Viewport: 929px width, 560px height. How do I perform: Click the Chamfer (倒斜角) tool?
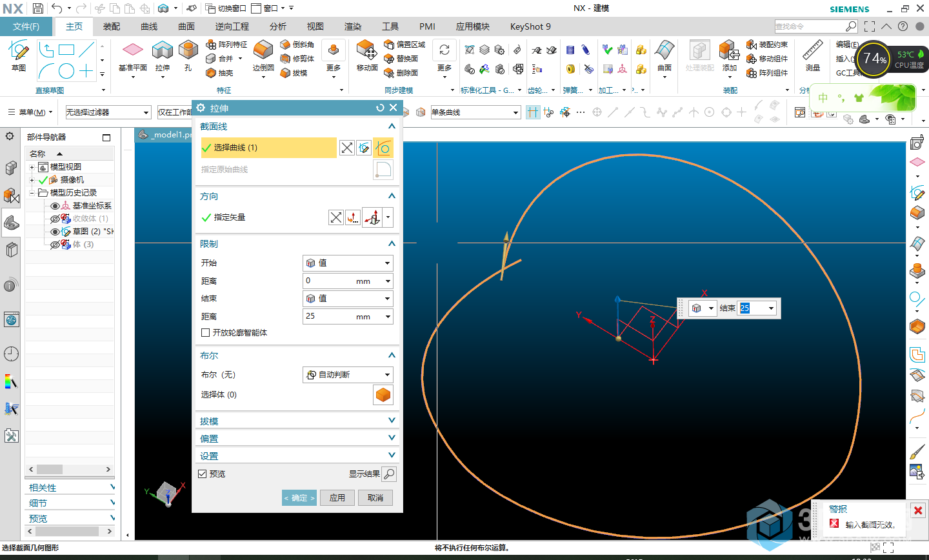click(297, 45)
